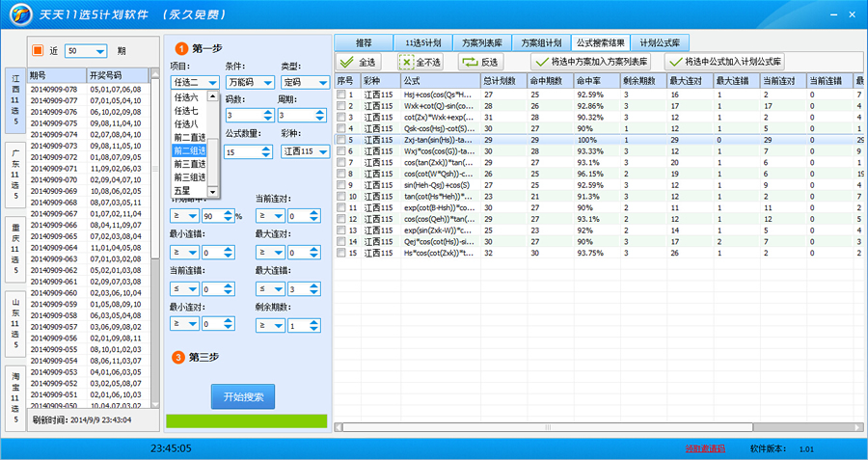
Task: Click the 反选 invert selection icon
Action: point(469,61)
